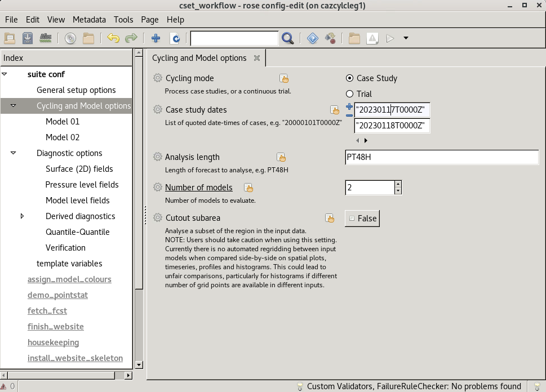Click the Check and save toolbar icon
This screenshot has width=546, height=392.
(45, 38)
